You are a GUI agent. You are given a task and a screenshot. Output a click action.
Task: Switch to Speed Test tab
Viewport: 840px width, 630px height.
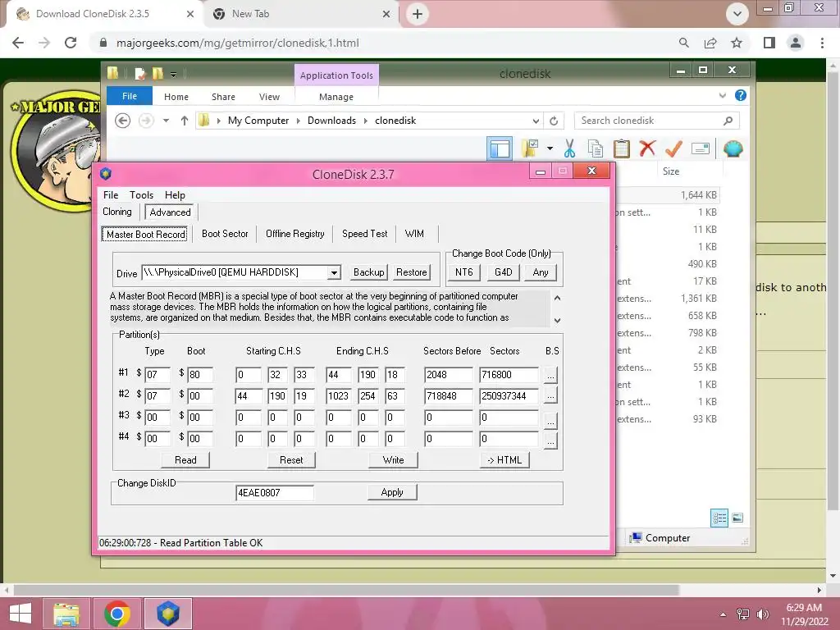(364, 234)
